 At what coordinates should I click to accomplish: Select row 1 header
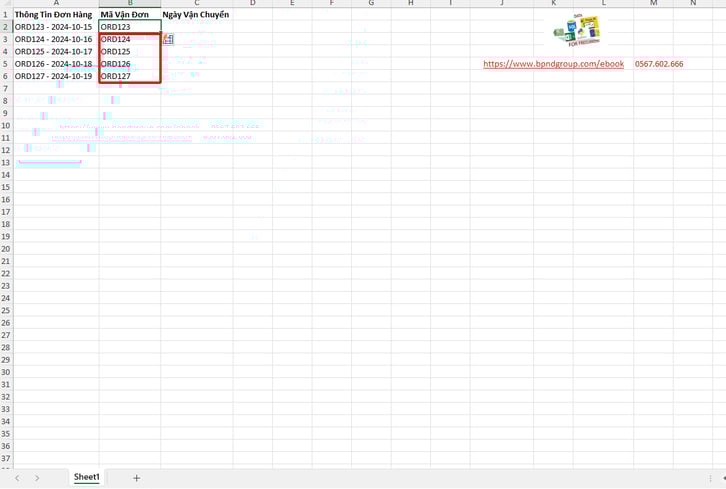tap(6, 14)
